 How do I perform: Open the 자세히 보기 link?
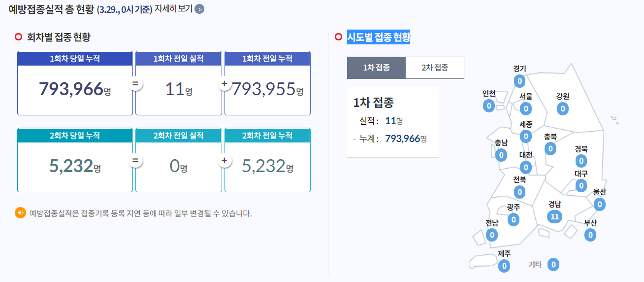[173, 8]
